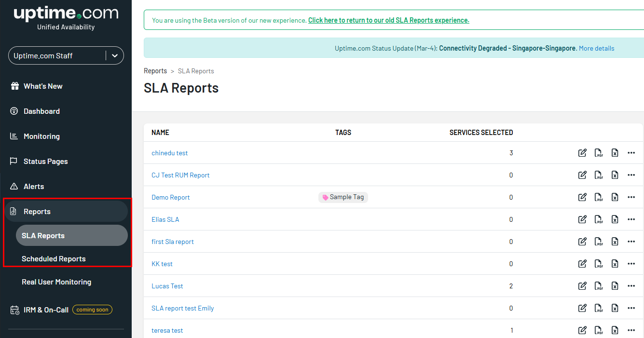Open the What's New gift icon
Image resolution: width=644 pixels, height=338 pixels.
(14, 86)
